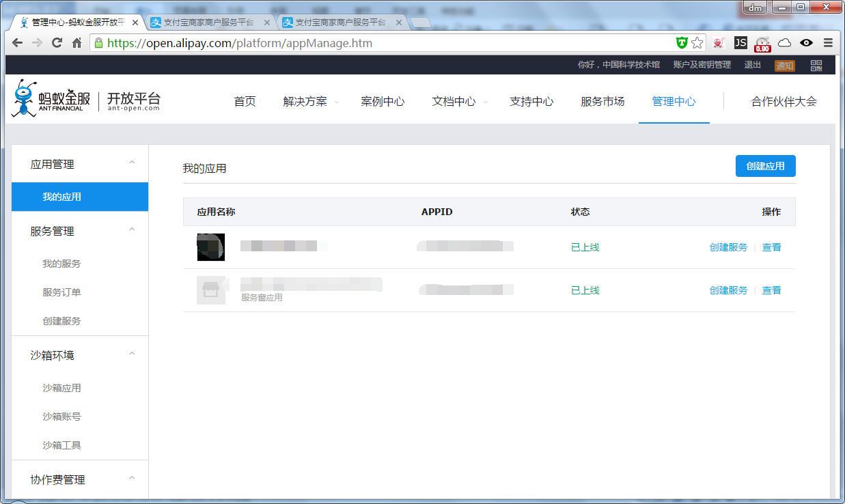Close the 管理中心 browser tab
Screen dimensions: 845x504
135,23
